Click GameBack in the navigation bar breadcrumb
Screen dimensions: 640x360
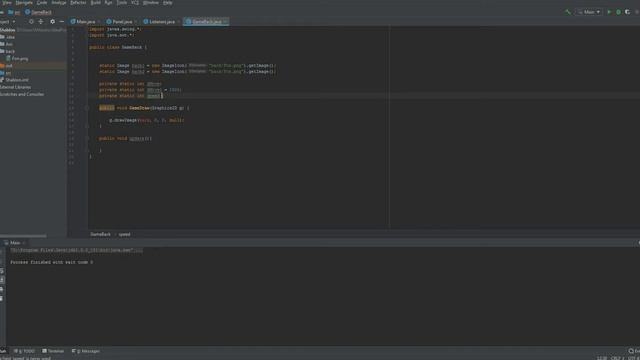[39, 12]
